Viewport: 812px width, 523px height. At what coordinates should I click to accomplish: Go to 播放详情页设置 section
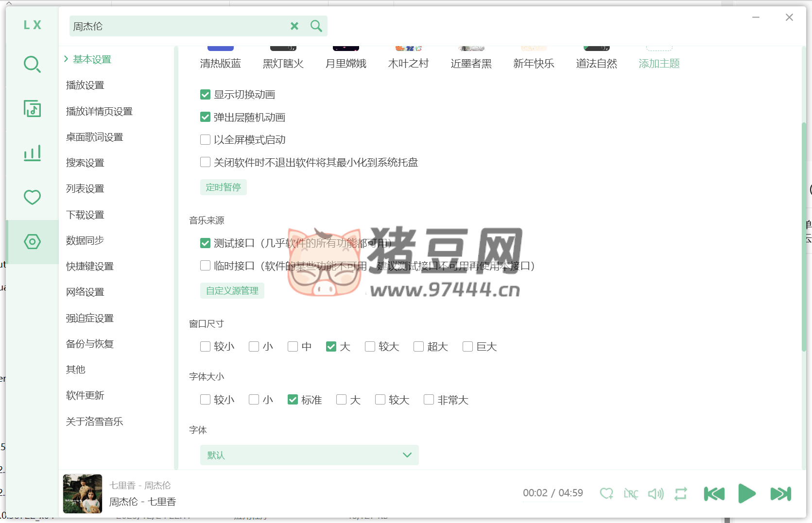[99, 111]
